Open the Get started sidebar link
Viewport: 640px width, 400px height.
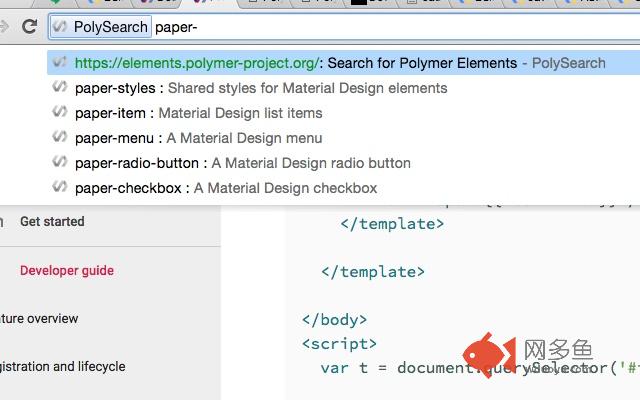[52, 222]
